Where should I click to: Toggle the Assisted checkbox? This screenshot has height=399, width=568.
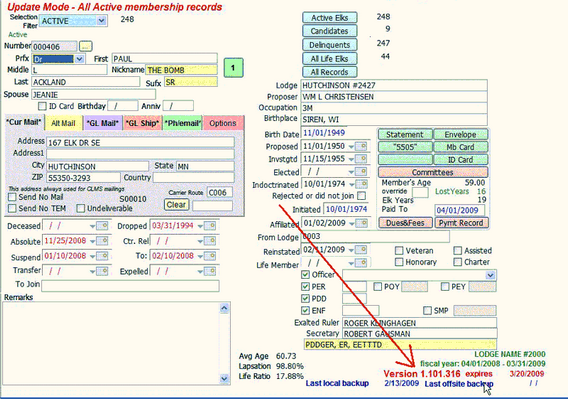pos(458,250)
